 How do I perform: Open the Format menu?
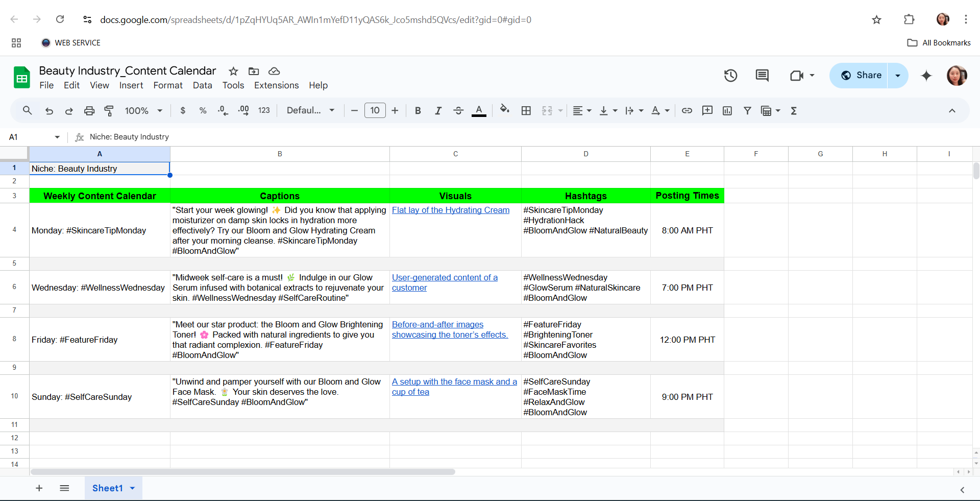168,85
